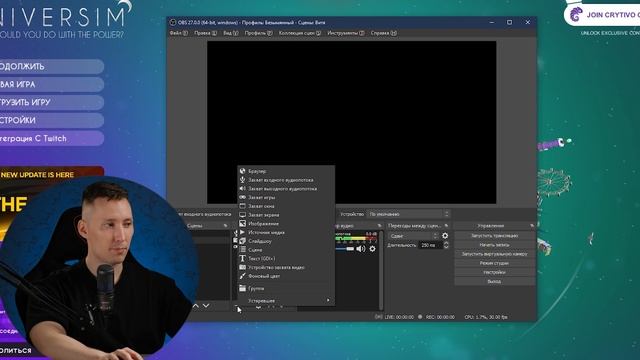Viewport: 640px width, 360px height.
Task: Undock the audio mixer panel icon
Action: tap(380, 226)
